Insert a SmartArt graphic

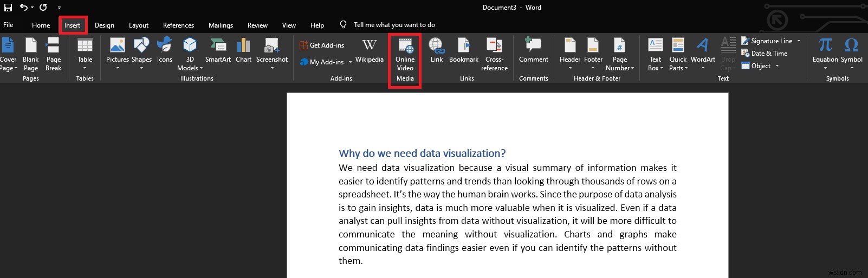tap(218, 50)
